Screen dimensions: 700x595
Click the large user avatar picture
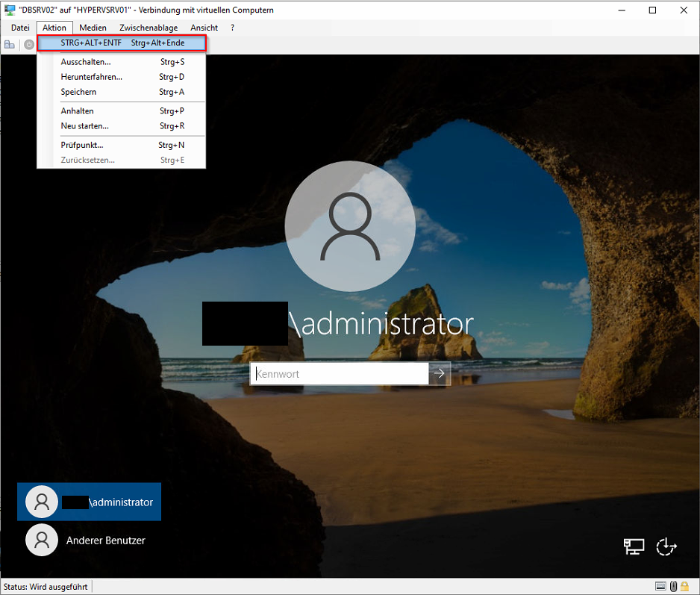tap(350, 226)
